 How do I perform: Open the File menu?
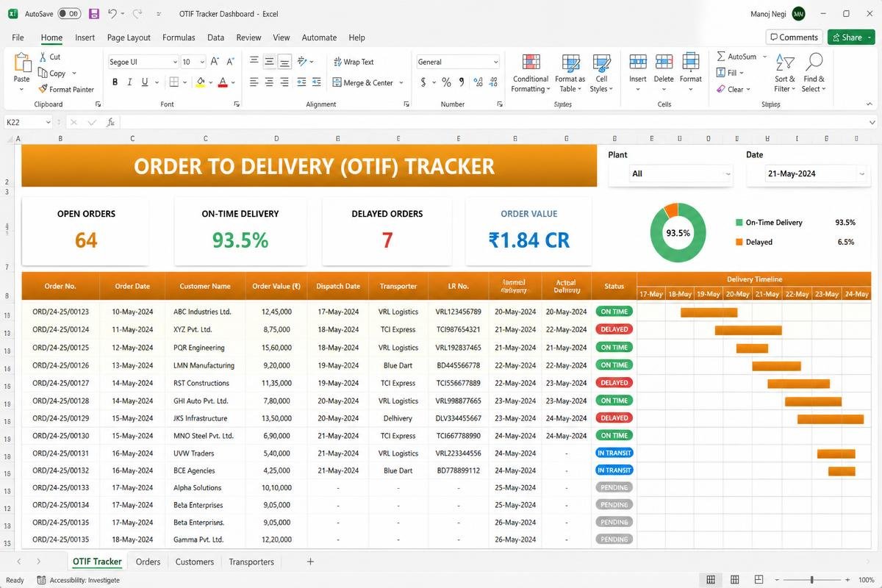(x=18, y=37)
